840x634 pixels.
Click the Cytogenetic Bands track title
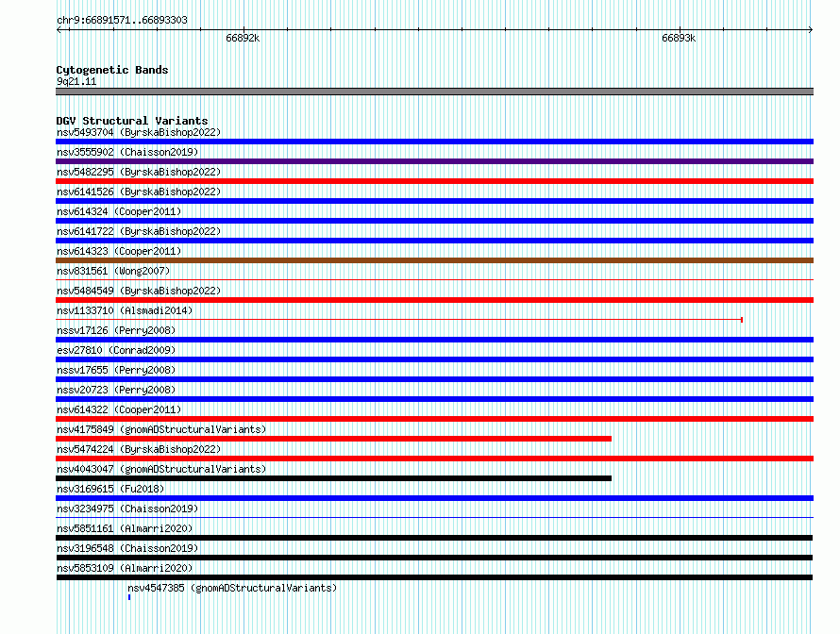point(112,70)
